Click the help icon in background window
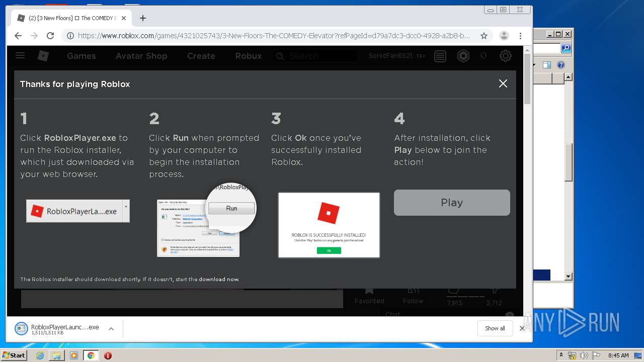Viewport: 644px width, 362px height. [x=561, y=65]
